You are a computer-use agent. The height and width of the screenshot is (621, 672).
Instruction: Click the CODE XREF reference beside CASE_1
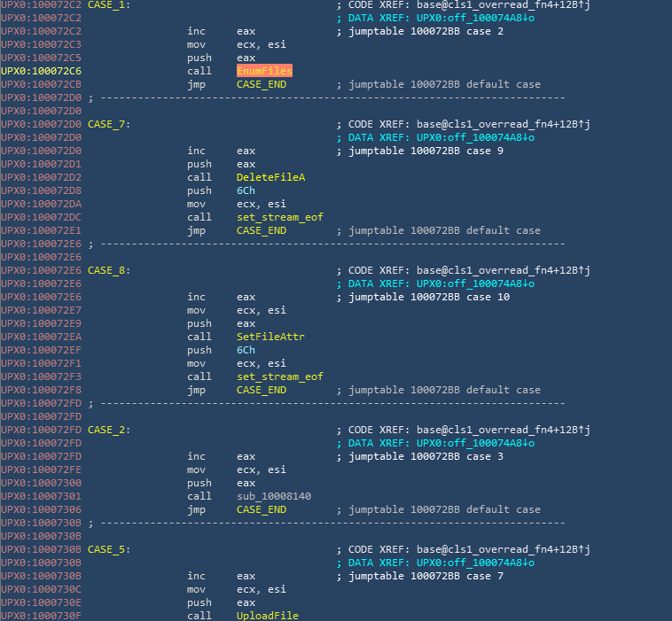[x=468, y=4]
